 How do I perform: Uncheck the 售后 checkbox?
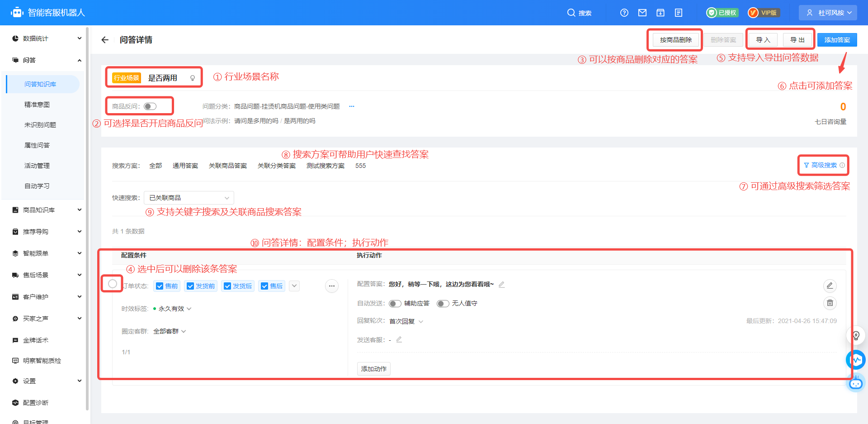(264, 286)
